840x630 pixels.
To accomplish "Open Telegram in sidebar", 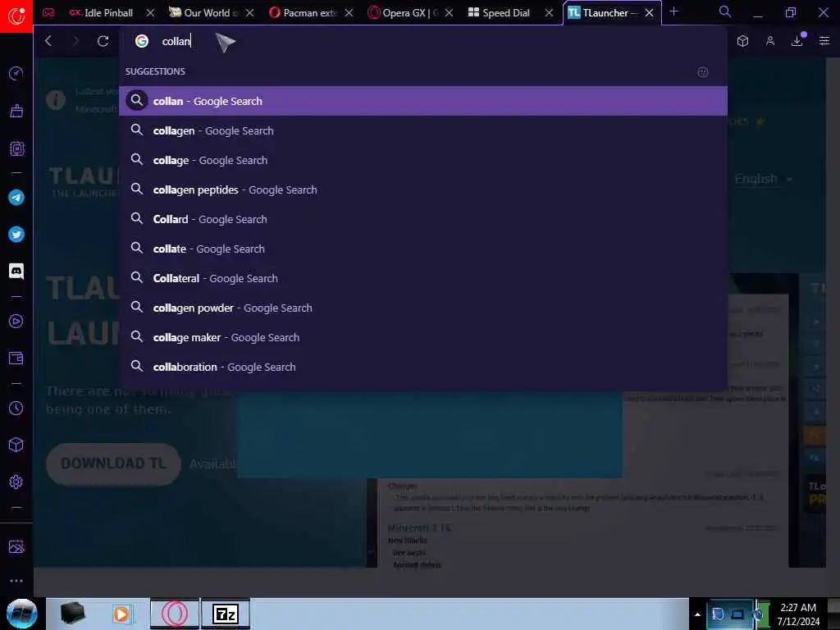I will pos(16,197).
